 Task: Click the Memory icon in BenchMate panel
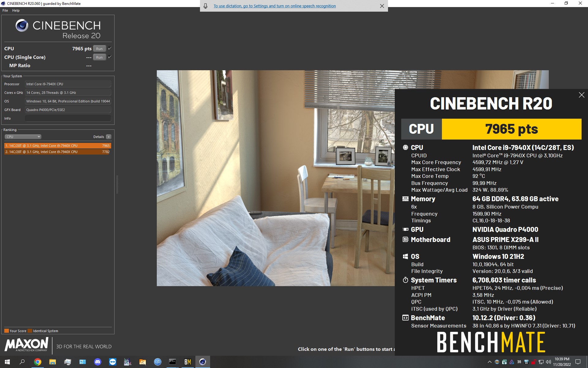pyautogui.click(x=405, y=199)
